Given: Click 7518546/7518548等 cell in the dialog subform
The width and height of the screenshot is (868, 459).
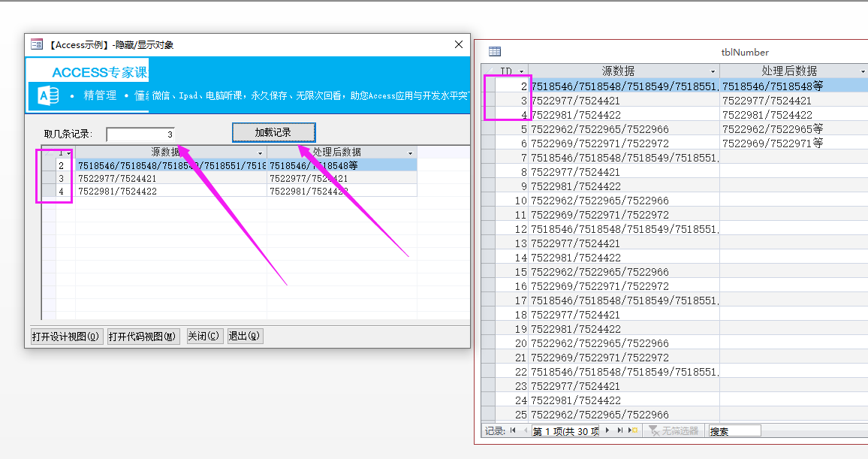Looking at the screenshot, I should (x=342, y=165).
